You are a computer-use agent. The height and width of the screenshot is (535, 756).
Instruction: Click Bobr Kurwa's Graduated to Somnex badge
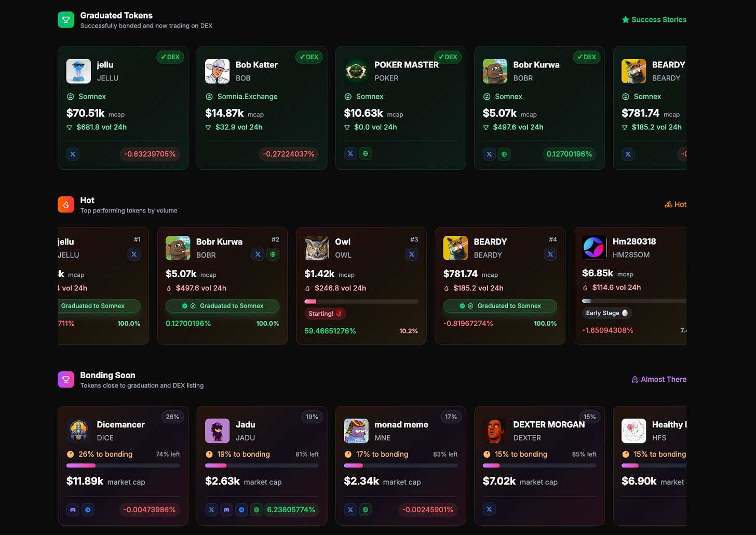point(222,306)
